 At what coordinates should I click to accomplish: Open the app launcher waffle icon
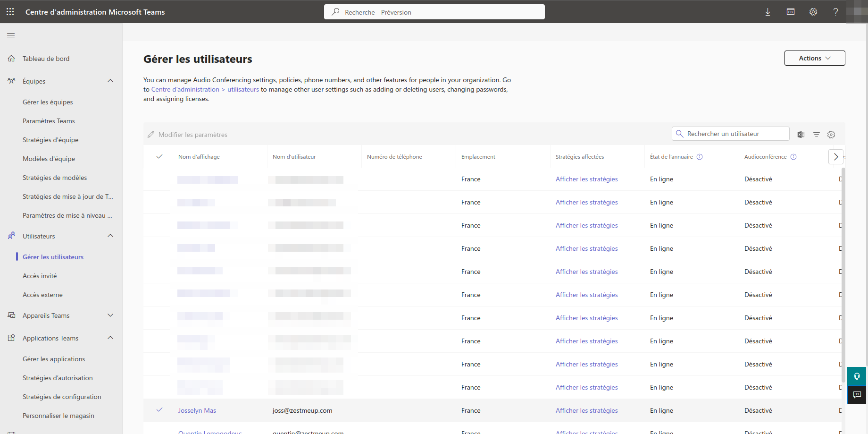click(x=10, y=12)
